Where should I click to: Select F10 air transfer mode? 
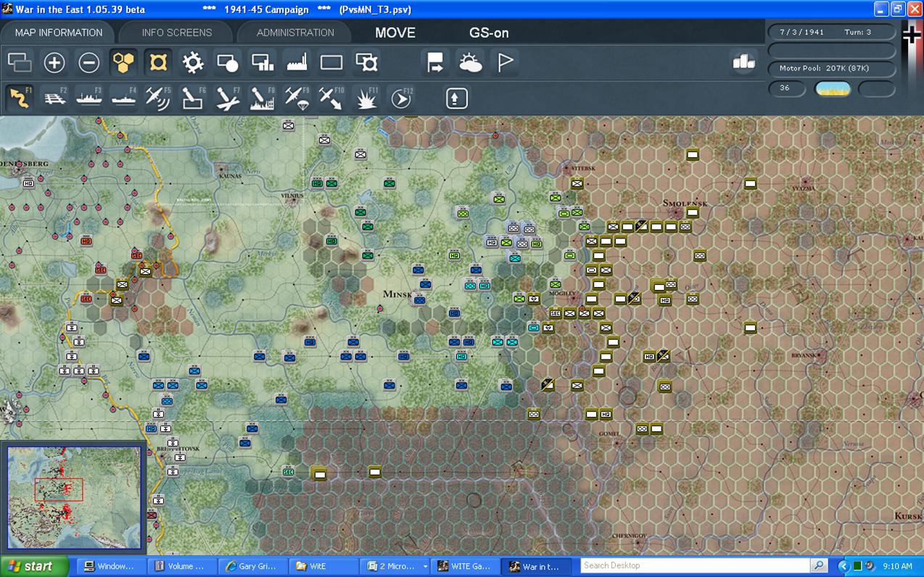(x=331, y=98)
